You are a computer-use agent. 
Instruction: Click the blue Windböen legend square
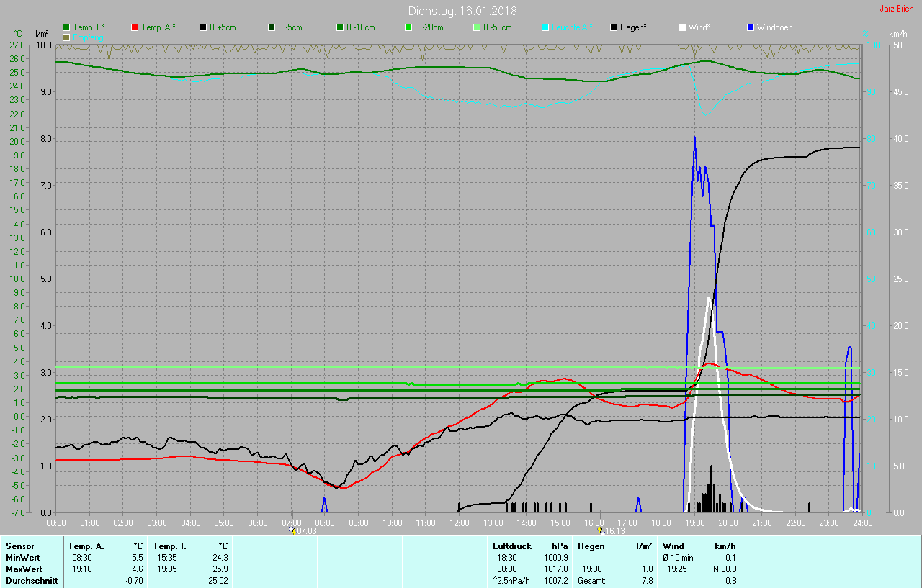point(751,27)
